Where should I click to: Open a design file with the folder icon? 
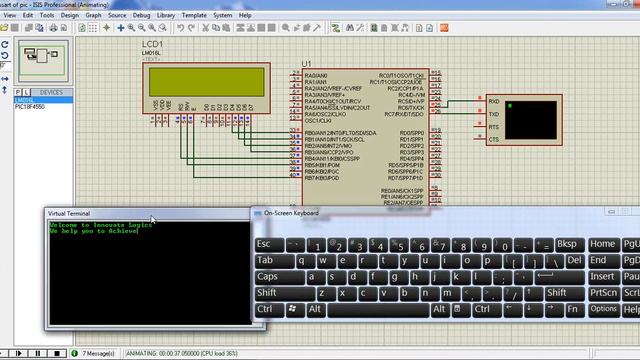pyautogui.click(x=4, y=28)
